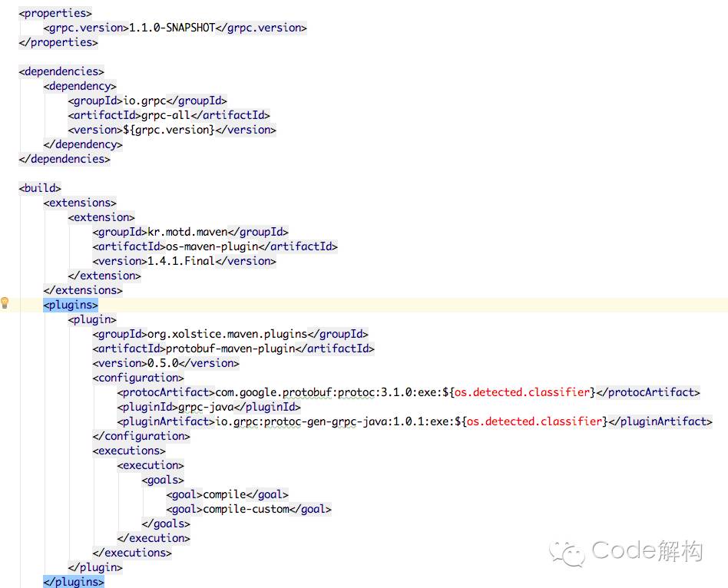The height and width of the screenshot is (588, 728).
Task: Click the goal value compile
Action: click(224, 494)
